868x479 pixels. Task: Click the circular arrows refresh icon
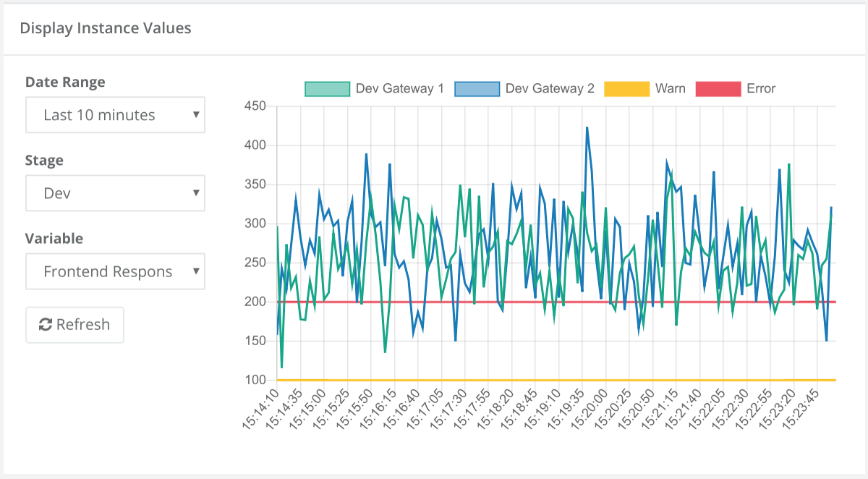point(46,325)
